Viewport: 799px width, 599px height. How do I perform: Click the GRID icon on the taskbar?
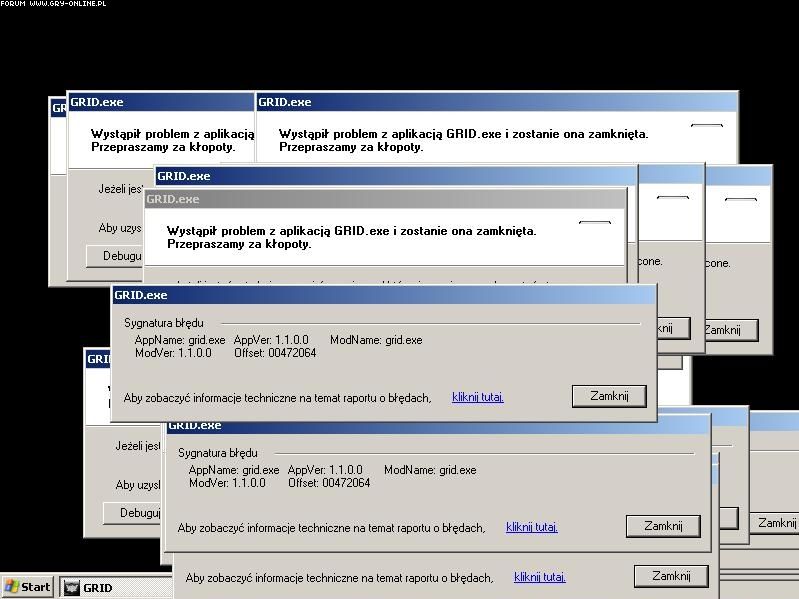(72, 588)
